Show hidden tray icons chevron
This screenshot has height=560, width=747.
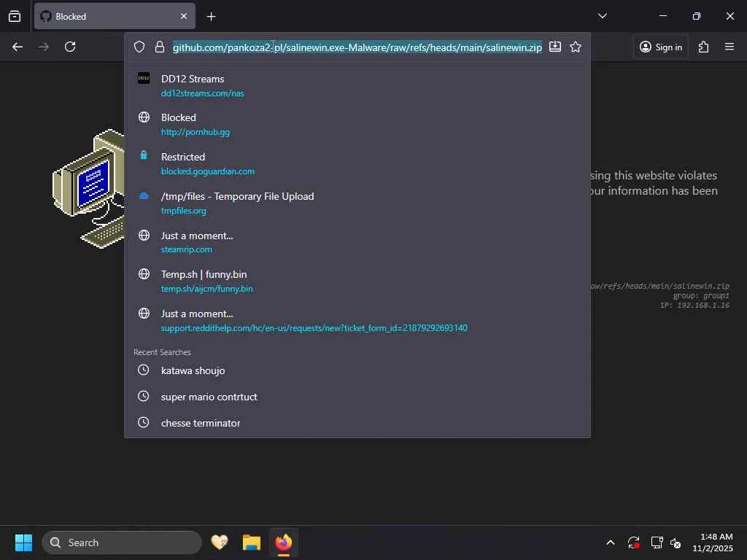coord(611,542)
